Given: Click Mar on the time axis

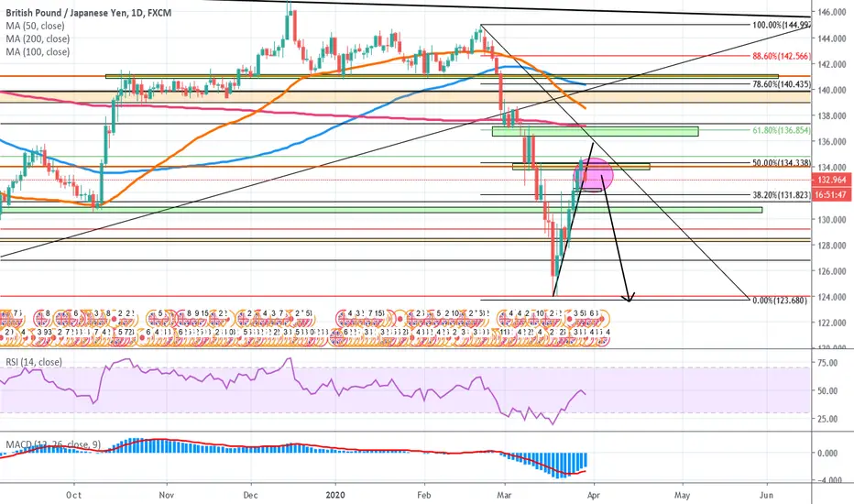Looking at the screenshot, I should 504,495.
